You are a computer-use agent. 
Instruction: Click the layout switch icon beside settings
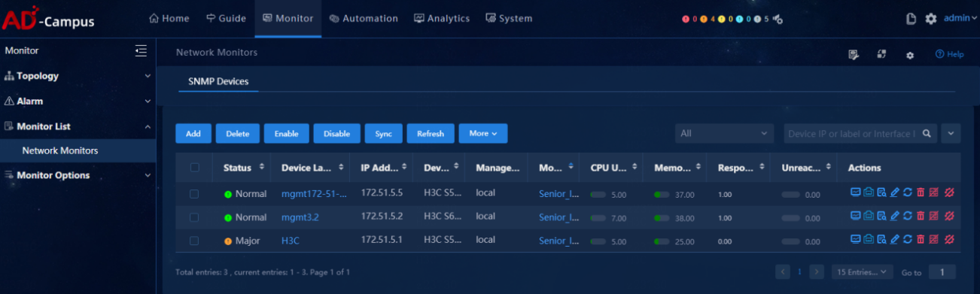tap(881, 54)
